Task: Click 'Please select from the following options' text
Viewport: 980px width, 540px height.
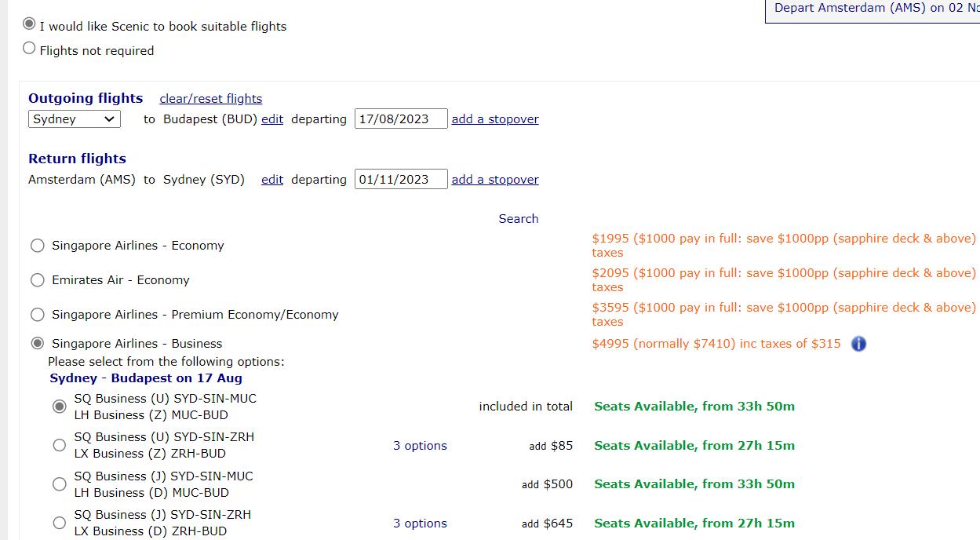Action: 166,362
